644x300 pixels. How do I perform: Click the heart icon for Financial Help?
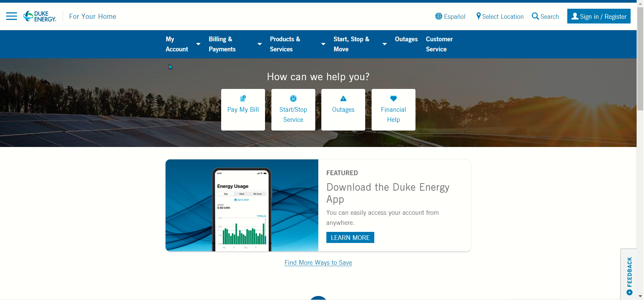pyautogui.click(x=393, y=98)
